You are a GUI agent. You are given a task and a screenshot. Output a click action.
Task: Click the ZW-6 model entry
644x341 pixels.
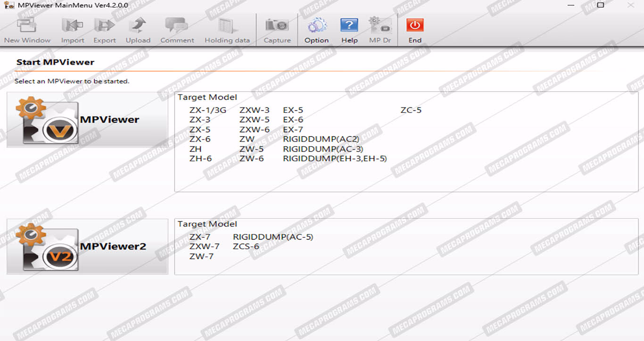[251, 158]
